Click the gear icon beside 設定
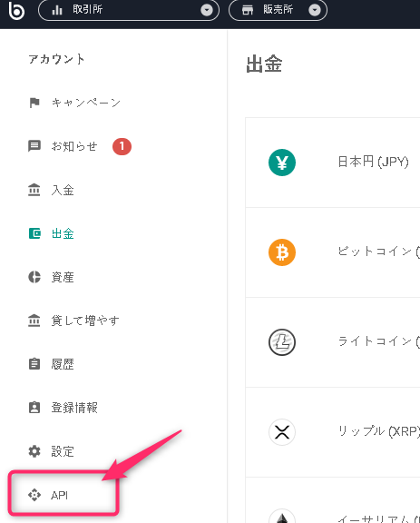The height and width of the screenshot is (523, 420). (34, 451)
